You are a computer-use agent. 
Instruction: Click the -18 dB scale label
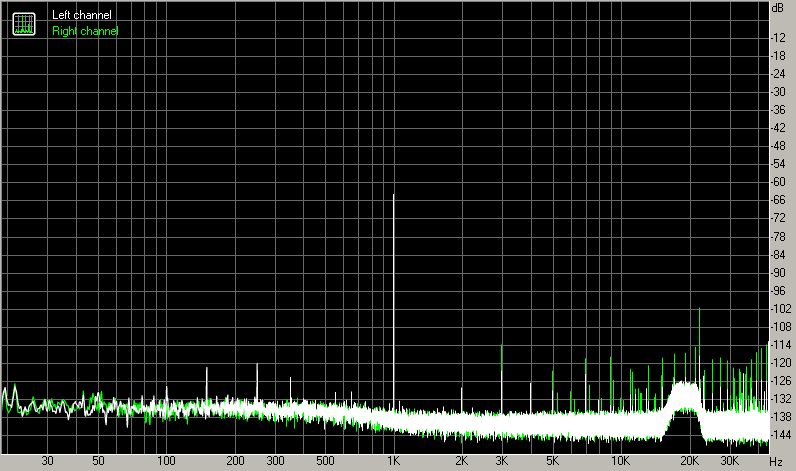778,56
